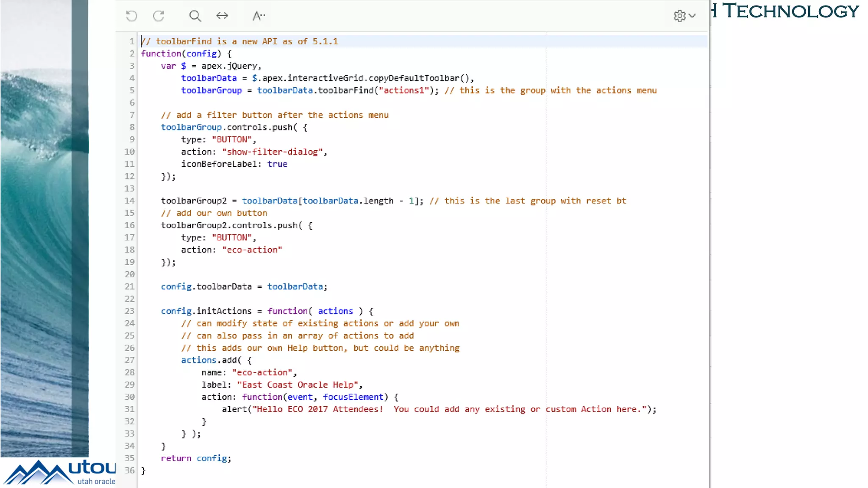Viewport: 868px width, 488px height.
Task: Click gutter line number 36
Action: 129,471
